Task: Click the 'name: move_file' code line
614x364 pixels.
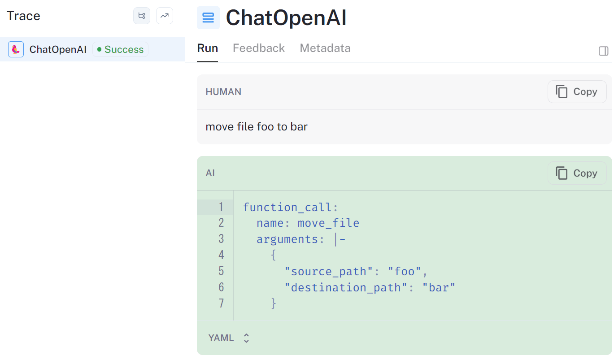Action: (x=308, y=223)
